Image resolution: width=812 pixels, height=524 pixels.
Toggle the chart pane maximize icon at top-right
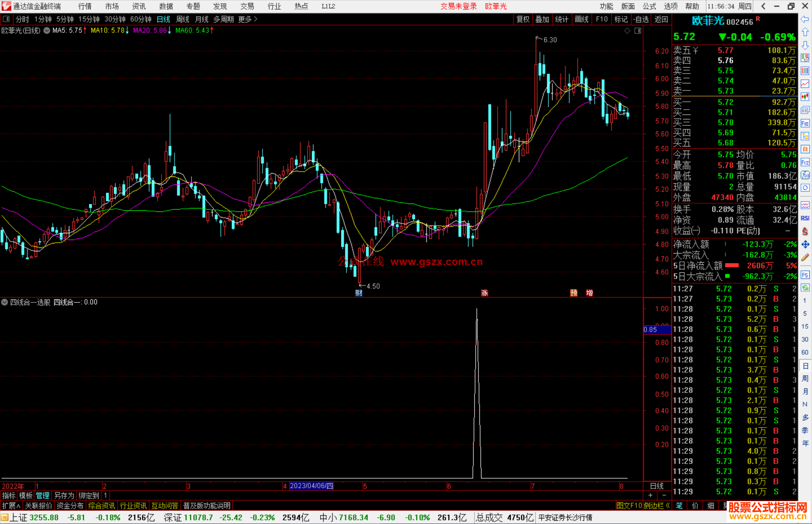[x=638, y=31]
